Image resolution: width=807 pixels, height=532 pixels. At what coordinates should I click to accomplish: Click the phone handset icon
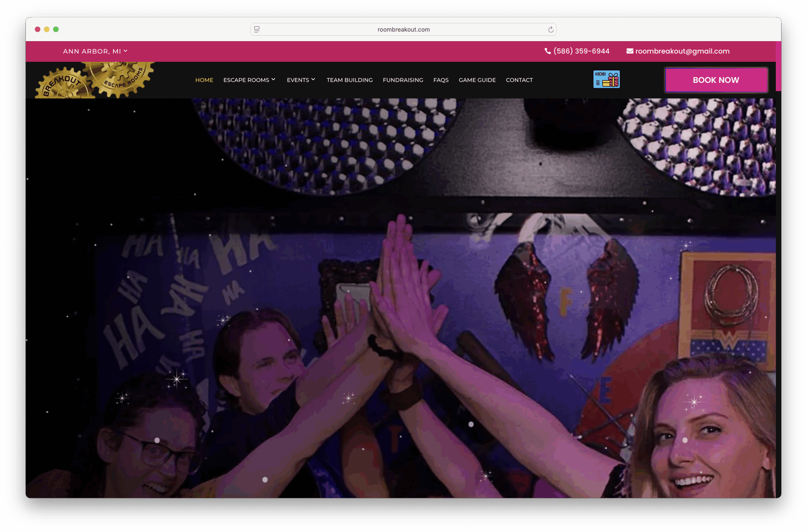pyautogui.click(x=547, y=51)
